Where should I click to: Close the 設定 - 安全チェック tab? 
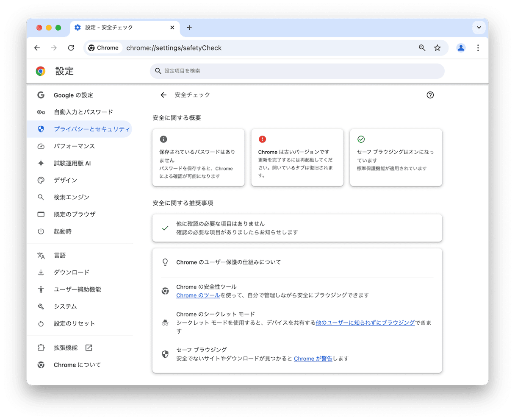(172, 28)
